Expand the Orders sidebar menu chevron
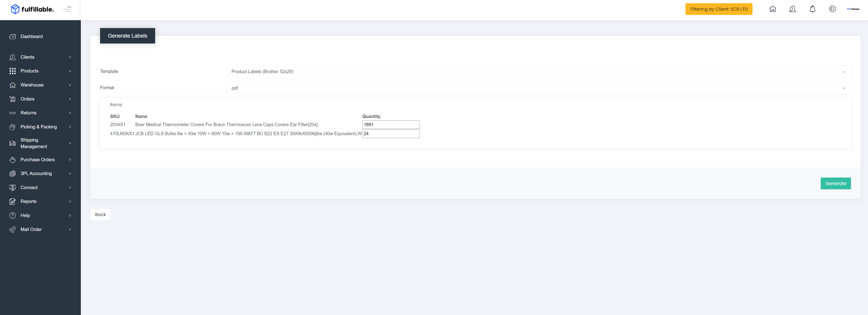Screen dimensions: 868x315 (70, 99)
